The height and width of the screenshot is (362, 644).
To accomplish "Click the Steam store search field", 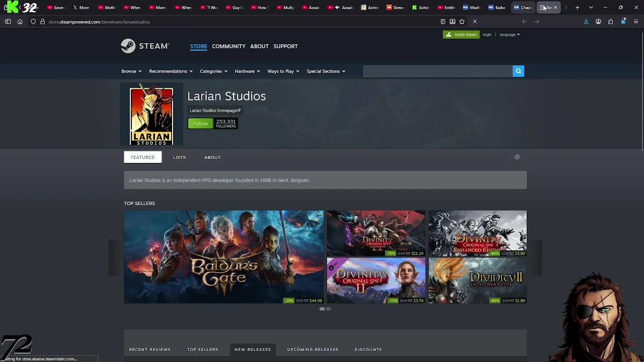I will click(x=438, y=71).
